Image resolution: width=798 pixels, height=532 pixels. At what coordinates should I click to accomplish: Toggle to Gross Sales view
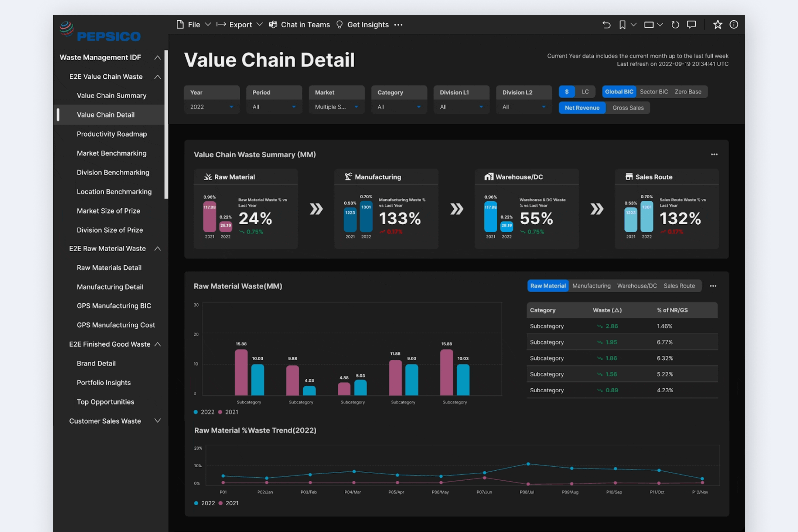(x=628, y=108)
